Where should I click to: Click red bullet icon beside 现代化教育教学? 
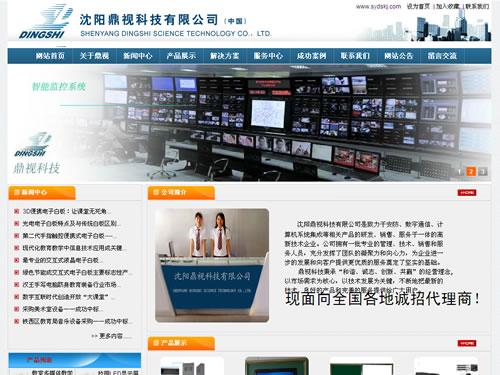(16, 248)
